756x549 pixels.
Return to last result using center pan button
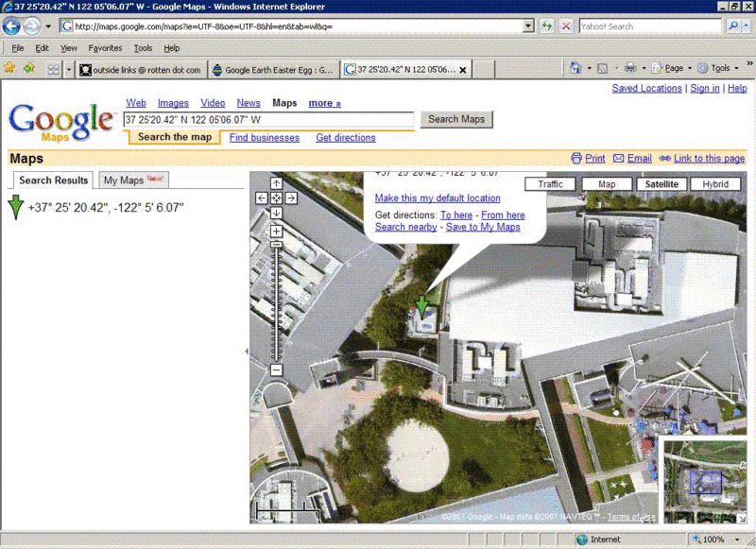pos(276,198)
